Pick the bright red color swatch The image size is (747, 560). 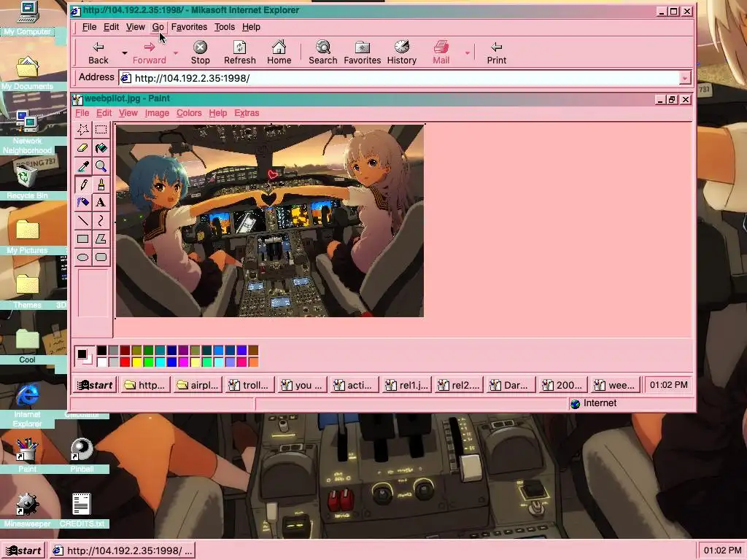point(125,362)
